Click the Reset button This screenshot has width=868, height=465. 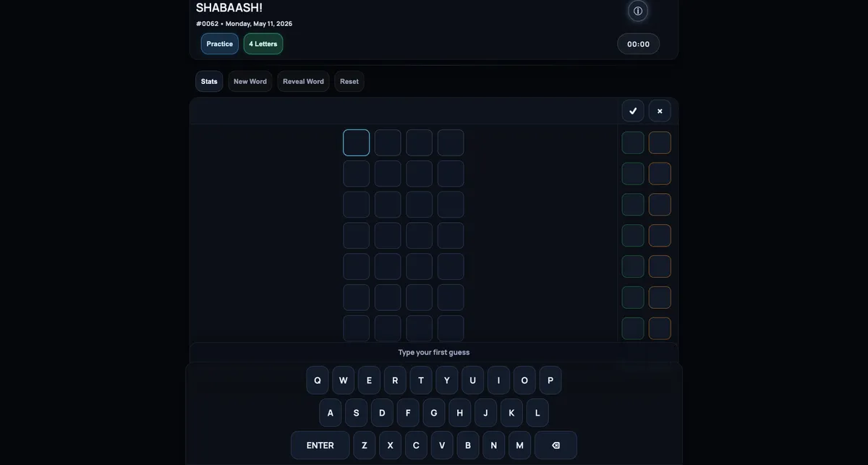[349, 81]
